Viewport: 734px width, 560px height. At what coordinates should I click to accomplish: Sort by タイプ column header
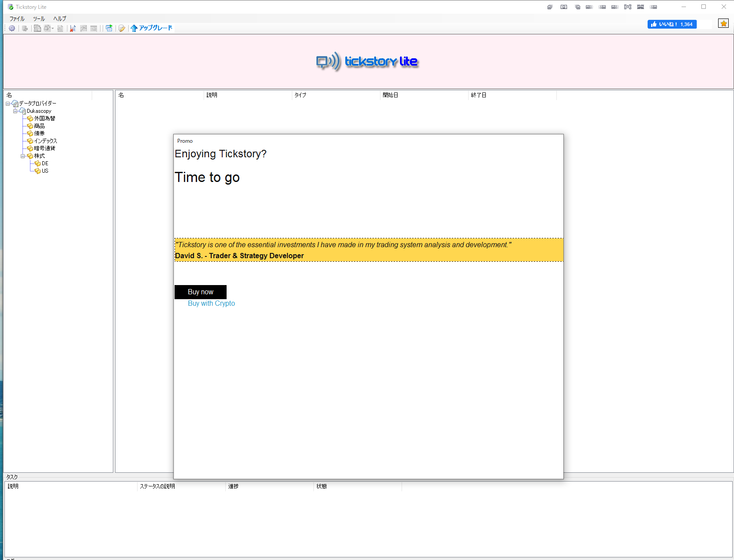point(336,95)
